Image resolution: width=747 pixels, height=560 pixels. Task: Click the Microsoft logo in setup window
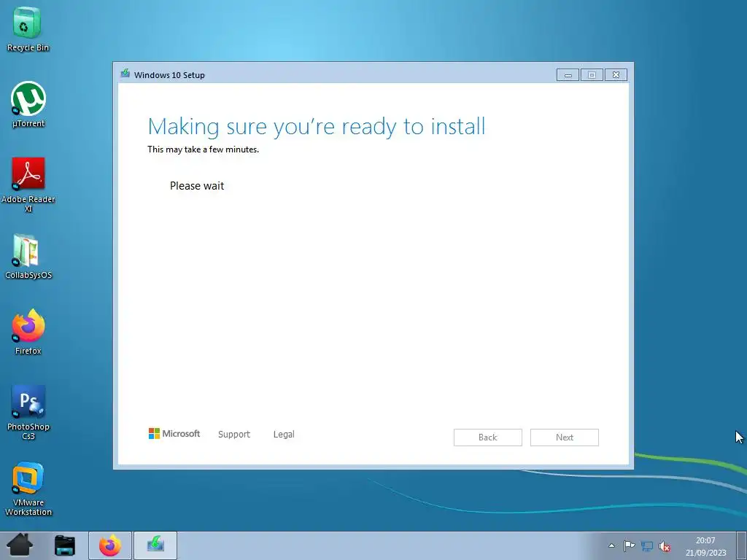click(x=174, y=434)
